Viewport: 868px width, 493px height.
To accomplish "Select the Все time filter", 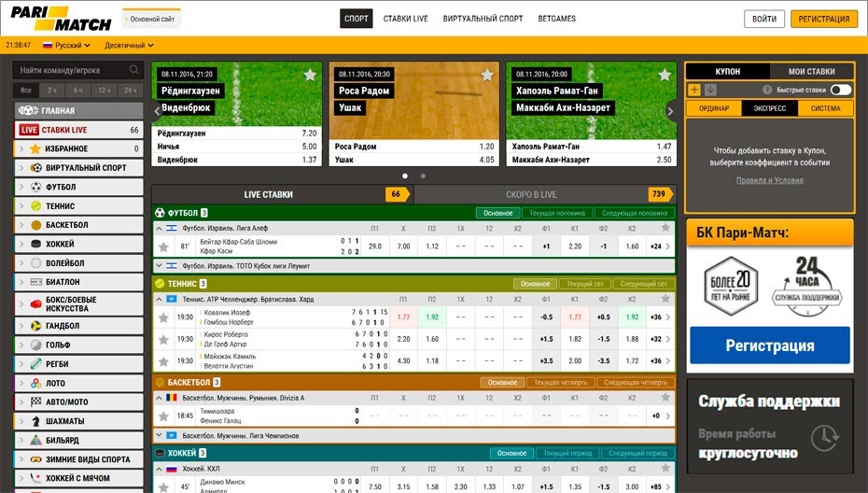I will pos(26,91).
